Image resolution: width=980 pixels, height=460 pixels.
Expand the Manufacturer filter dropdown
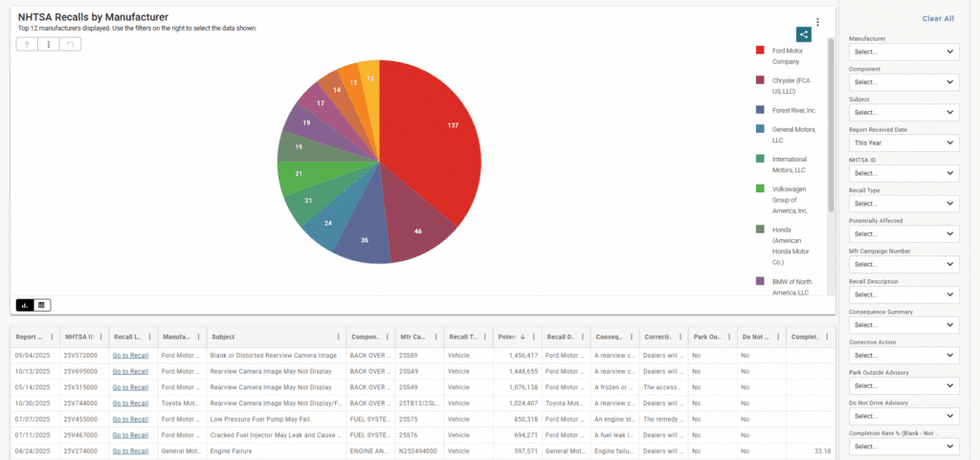903,52
